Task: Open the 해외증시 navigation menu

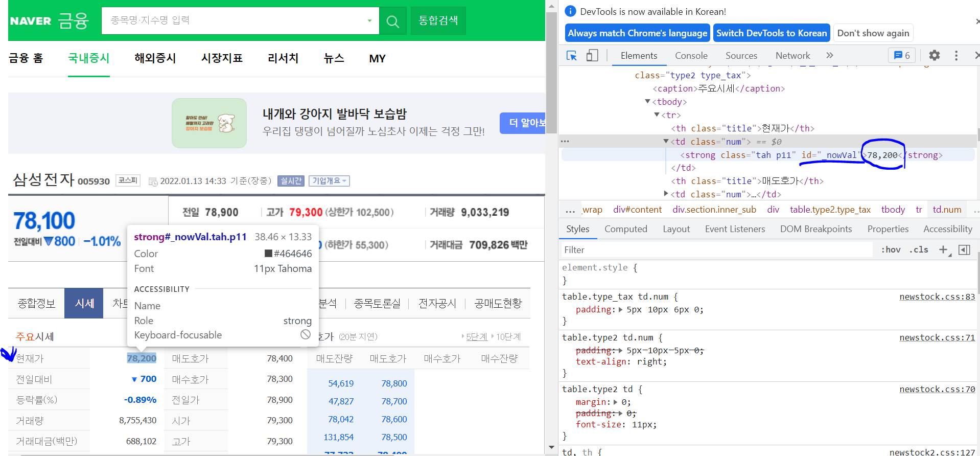Action: (x=155, y=58)
